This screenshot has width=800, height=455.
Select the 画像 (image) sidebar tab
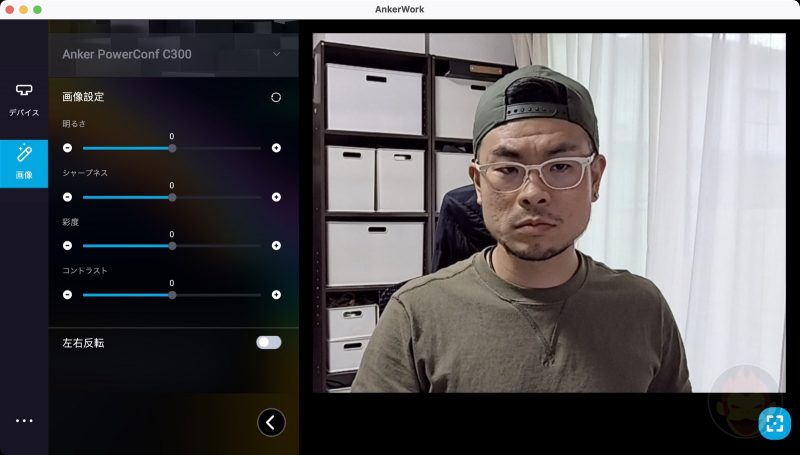(x=24, y=164)
